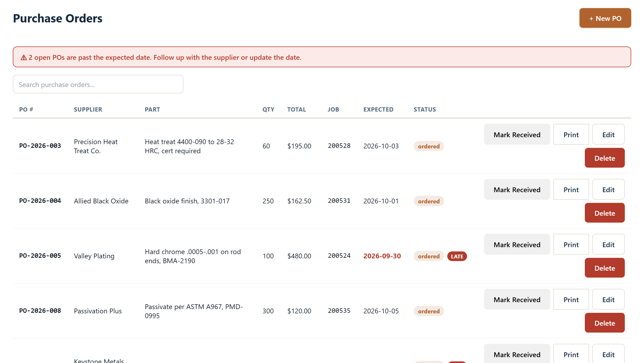Click supplier Valley Plating
The width and height of the screenshot is (644, 363).
pyautogui.click(x=94, y=256)
